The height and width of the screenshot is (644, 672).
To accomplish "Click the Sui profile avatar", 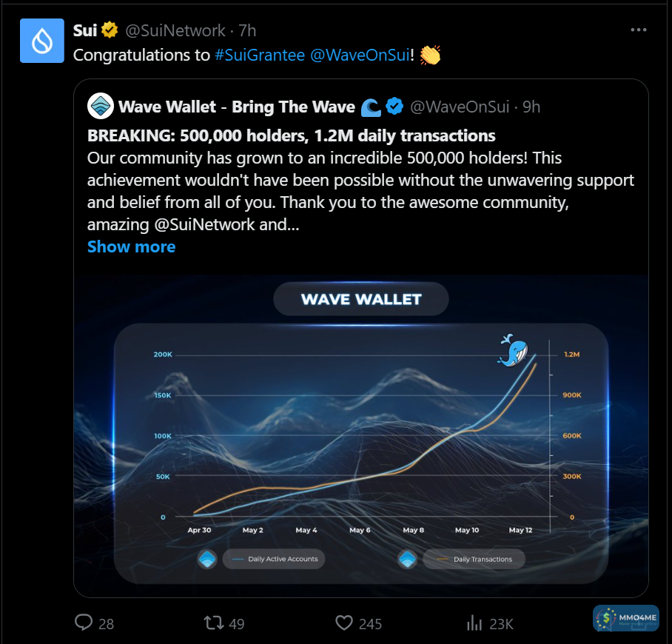I will 42,41.
